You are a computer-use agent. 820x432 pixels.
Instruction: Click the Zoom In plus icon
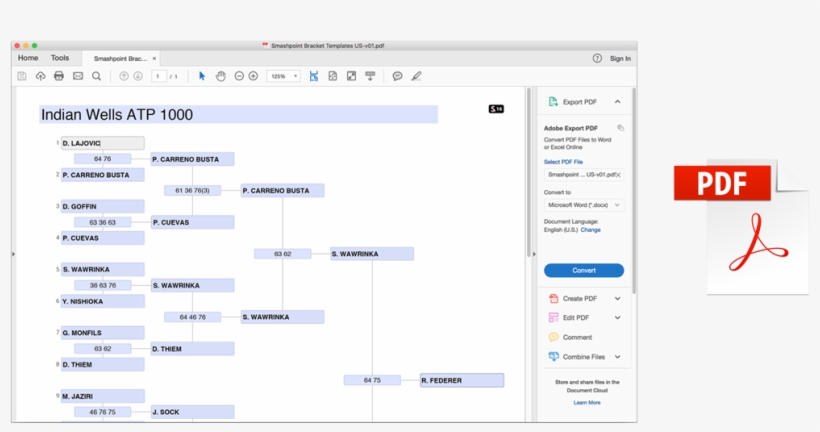(253, 76)
